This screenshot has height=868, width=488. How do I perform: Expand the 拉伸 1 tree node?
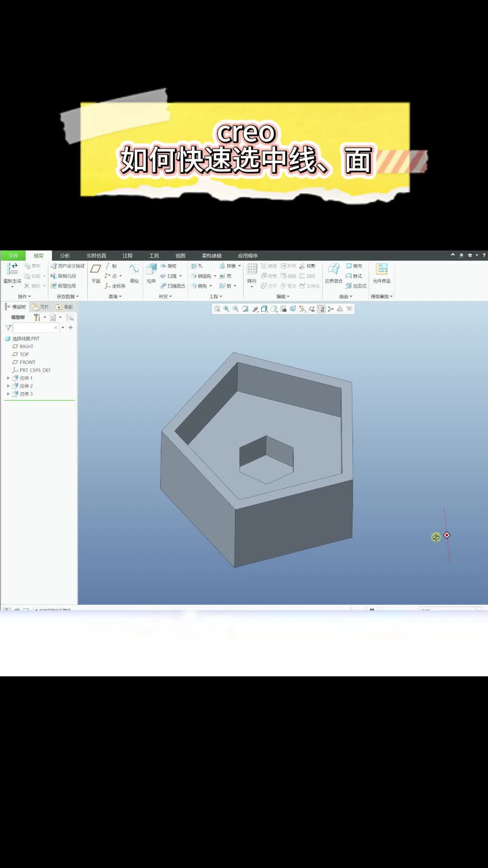tap(8, 378)
